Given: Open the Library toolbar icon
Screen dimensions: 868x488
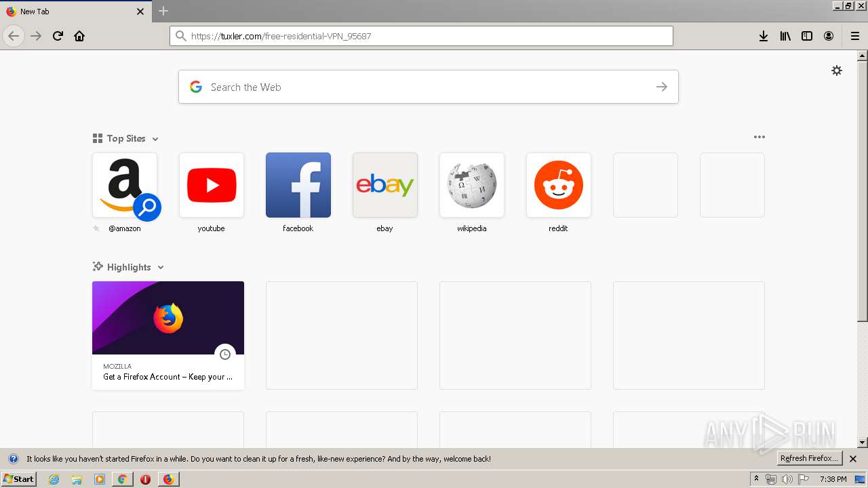Looking at the screenshot, I should [785, 36].
